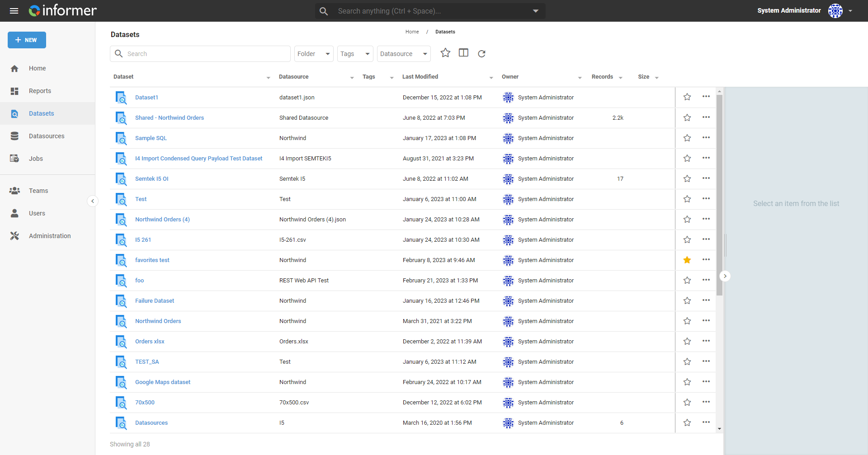Click the Semtek I5 OI dataset icon

point(121,179)
